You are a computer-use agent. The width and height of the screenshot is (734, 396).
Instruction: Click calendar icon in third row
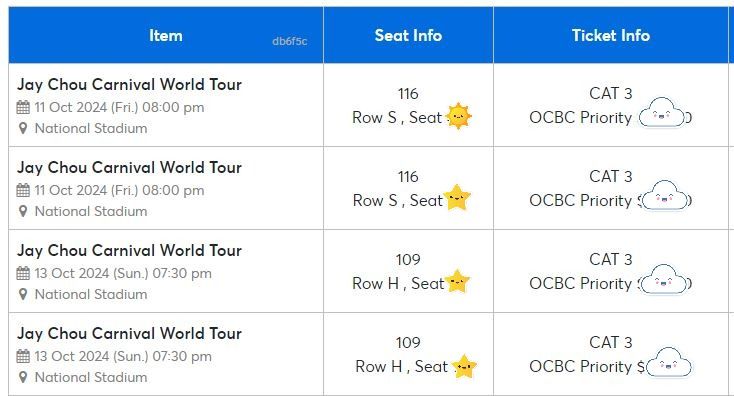tap(23, 273)
